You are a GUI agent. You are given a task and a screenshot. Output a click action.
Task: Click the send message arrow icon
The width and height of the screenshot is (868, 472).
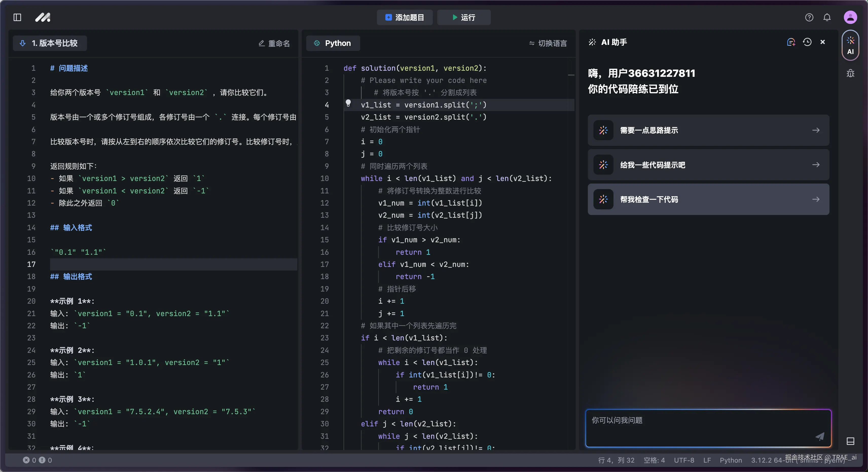(x=820, y=436)
